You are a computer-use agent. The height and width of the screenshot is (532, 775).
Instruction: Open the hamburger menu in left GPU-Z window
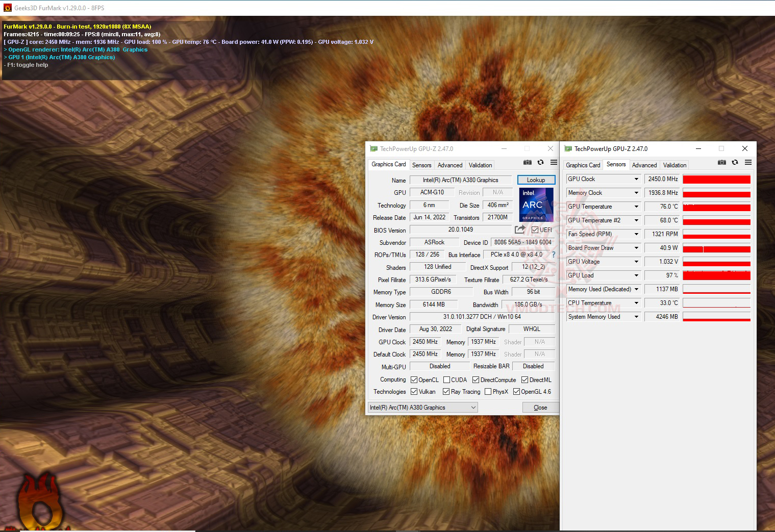554,162
